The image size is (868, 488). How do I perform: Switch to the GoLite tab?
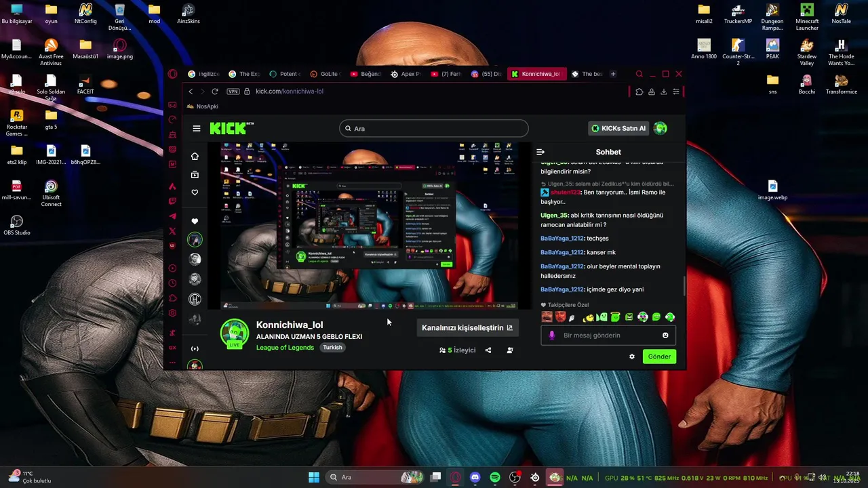coord(326,74)
